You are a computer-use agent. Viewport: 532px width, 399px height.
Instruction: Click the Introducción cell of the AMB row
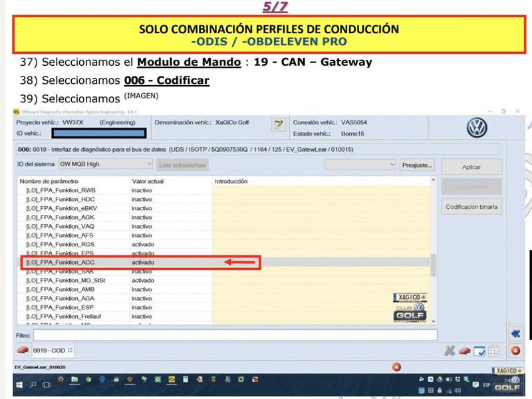coord(321,289)
